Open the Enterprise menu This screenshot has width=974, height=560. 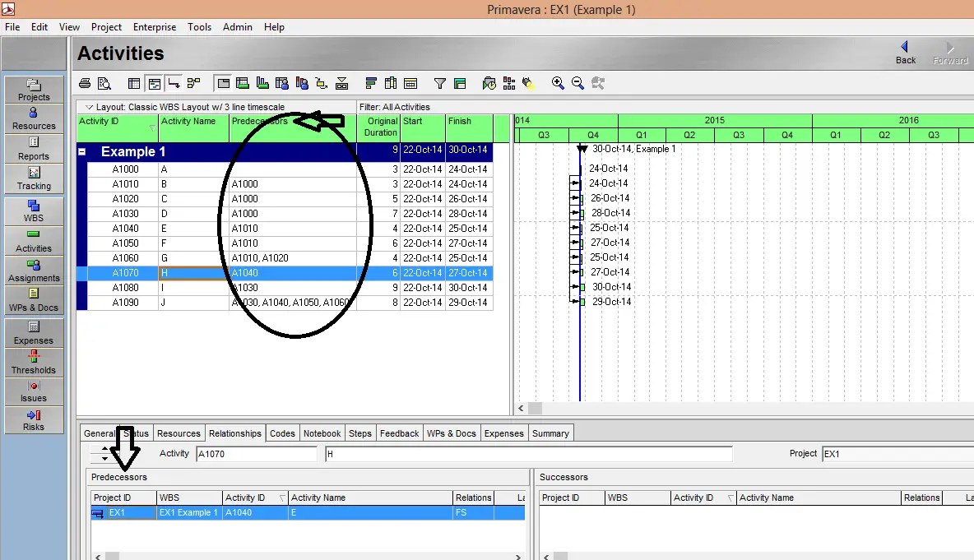(x=155, y=27)
